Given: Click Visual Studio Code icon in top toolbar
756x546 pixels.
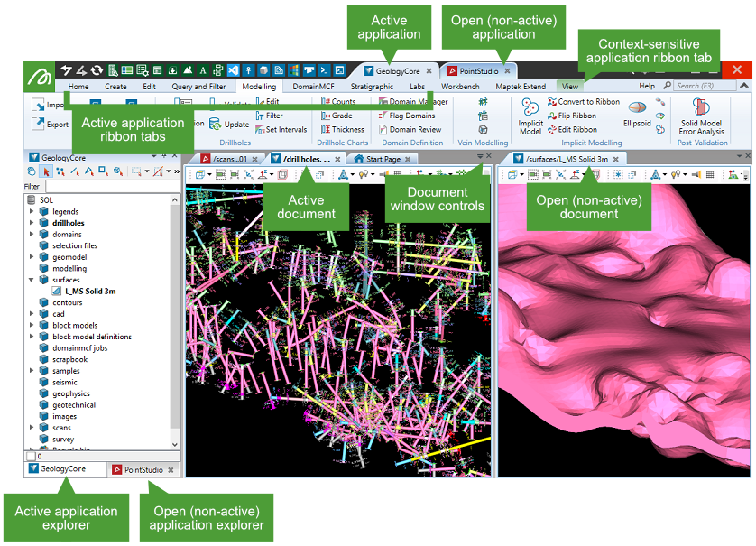Looking at the screenshot, I should pyautogui.click(x=233, y=69).
